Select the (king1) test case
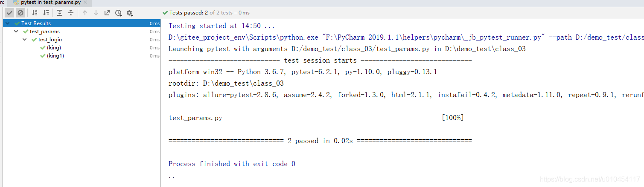The height and width of the screenshot is (187, 644). pos(55,56)
